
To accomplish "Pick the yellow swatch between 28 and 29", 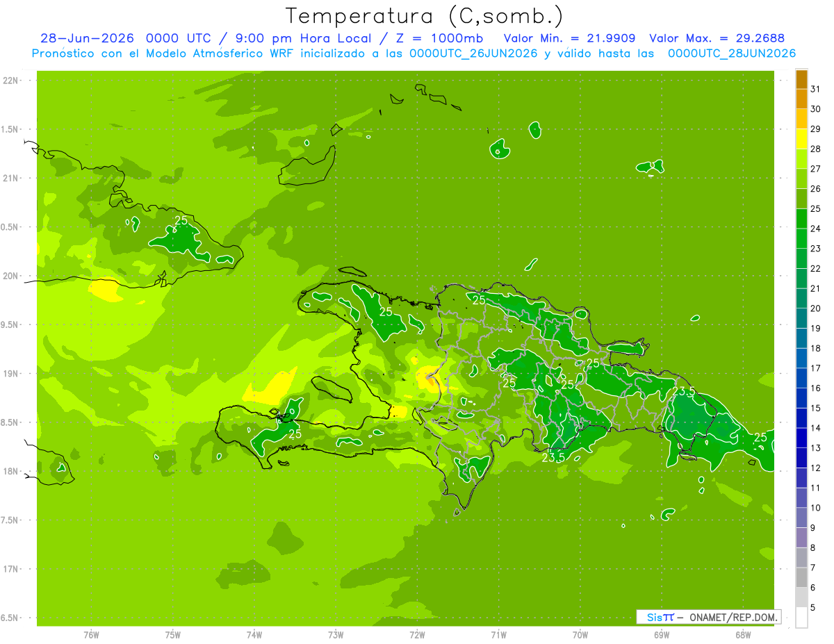I will click(801, 139).
